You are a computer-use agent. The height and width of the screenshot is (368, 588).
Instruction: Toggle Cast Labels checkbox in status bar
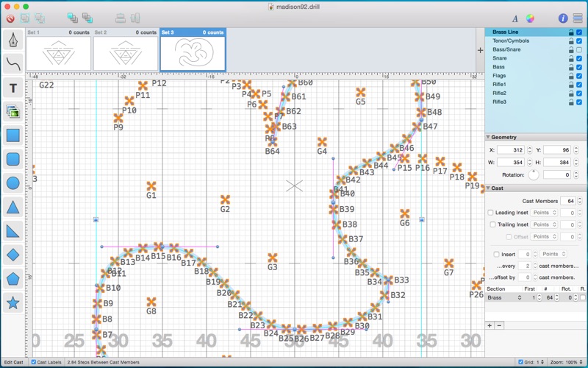pos(34,362)
